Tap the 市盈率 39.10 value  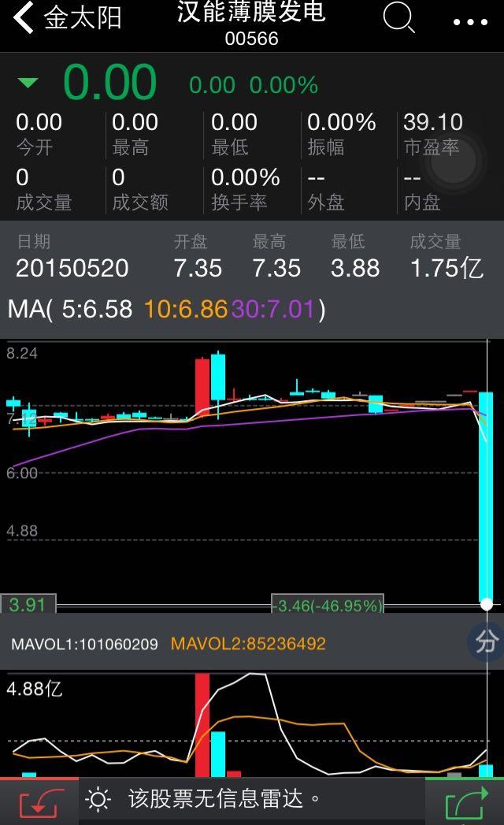pyautogui.click(x=433, y=123)
